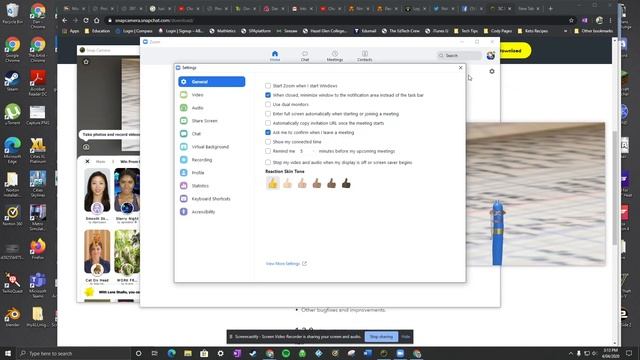Image resolution: width=640 pixels, height=360 pixels.
Task: Open Recycle Bin desktop icon
Action: point(12,13)
